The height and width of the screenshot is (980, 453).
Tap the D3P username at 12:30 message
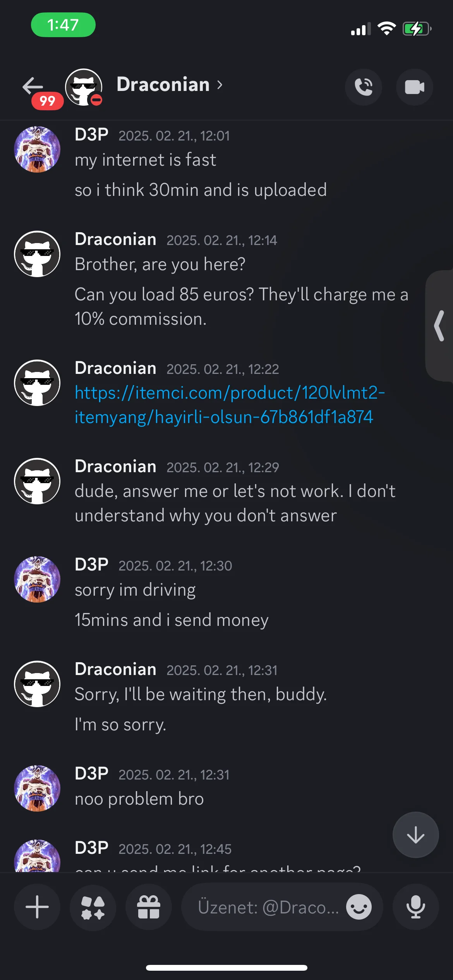click(x=91, y=564)
